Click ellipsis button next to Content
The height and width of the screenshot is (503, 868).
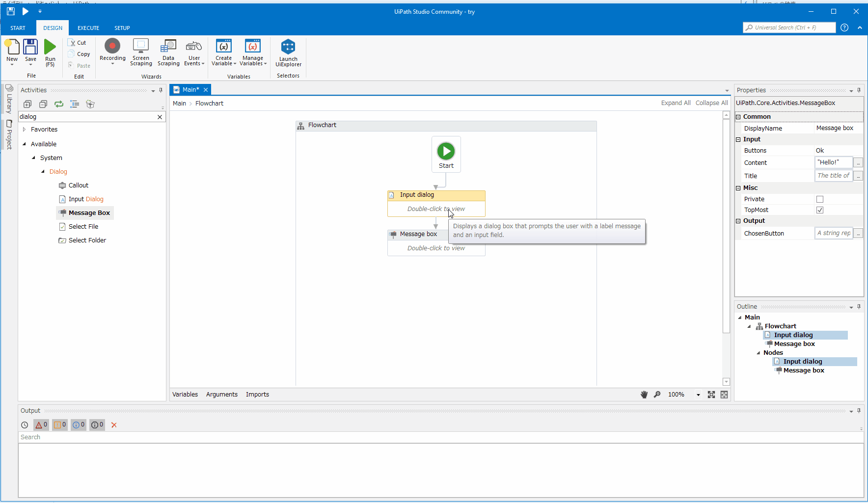[858, 163]
